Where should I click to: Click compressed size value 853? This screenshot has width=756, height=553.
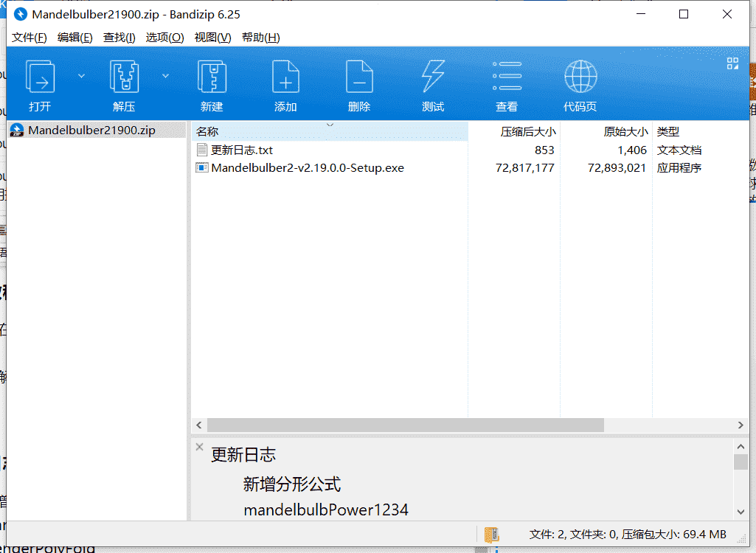tap(544, 150)
